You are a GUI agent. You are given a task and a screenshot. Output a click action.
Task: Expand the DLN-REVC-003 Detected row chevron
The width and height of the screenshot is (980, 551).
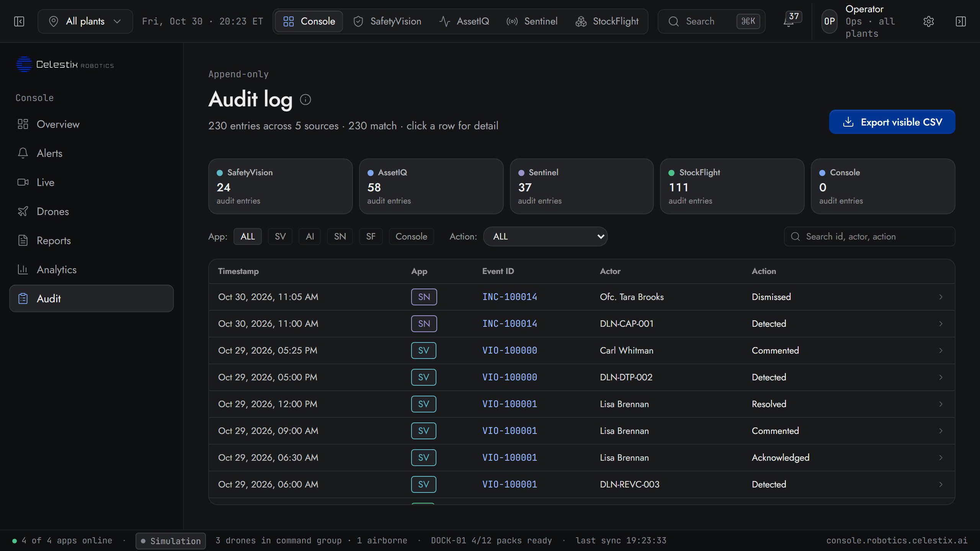(x=941, y=484)
